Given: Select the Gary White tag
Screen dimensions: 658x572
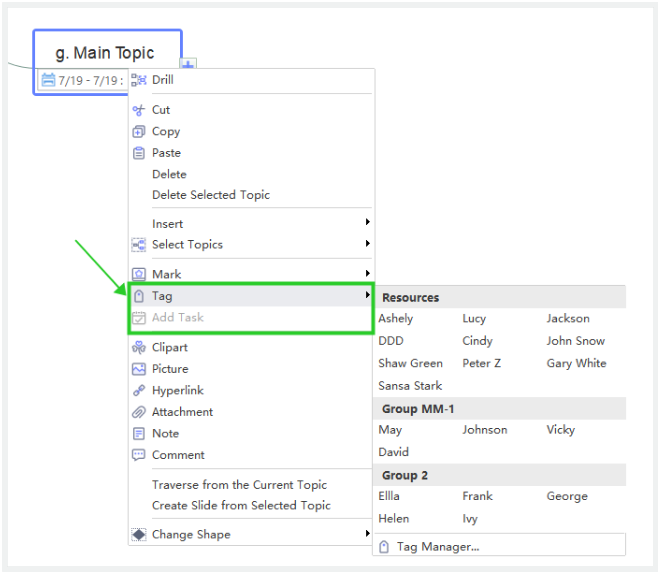Looking at the screenshot, I should pos(577,364).
